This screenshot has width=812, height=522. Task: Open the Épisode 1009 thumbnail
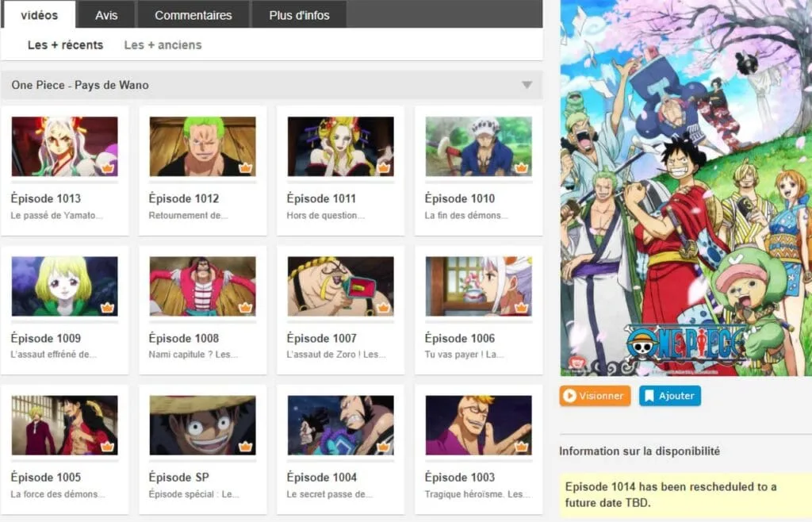pos(65,286)
